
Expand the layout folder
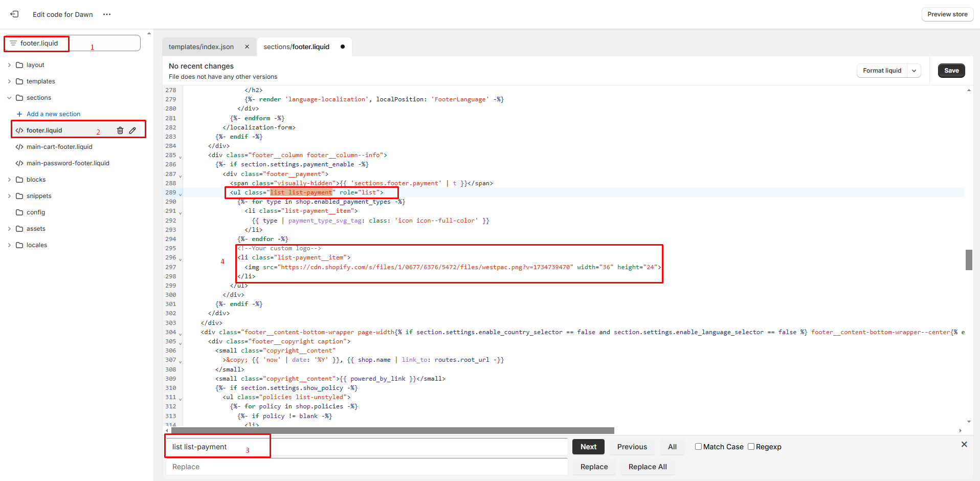click(9, 65)
